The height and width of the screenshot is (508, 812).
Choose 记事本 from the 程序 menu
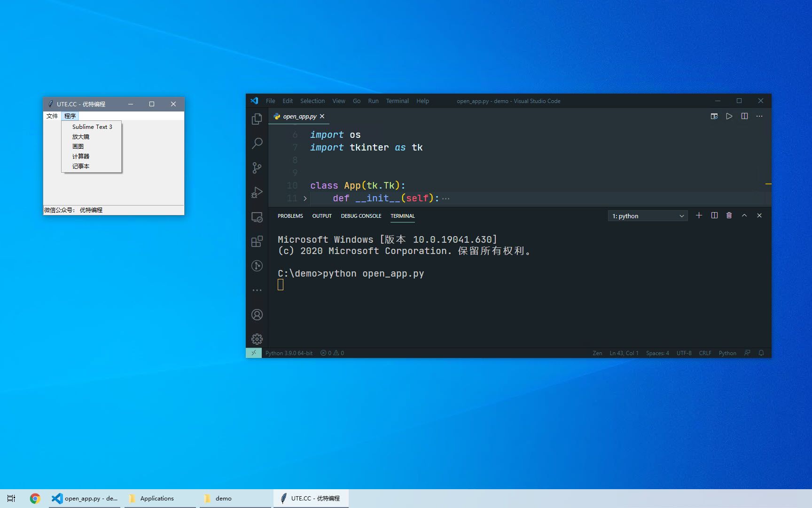92,167
